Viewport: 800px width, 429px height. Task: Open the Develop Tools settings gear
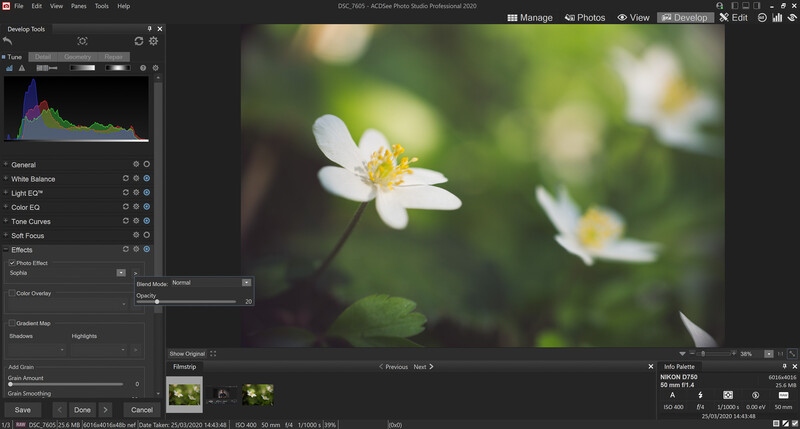(154, 41)
